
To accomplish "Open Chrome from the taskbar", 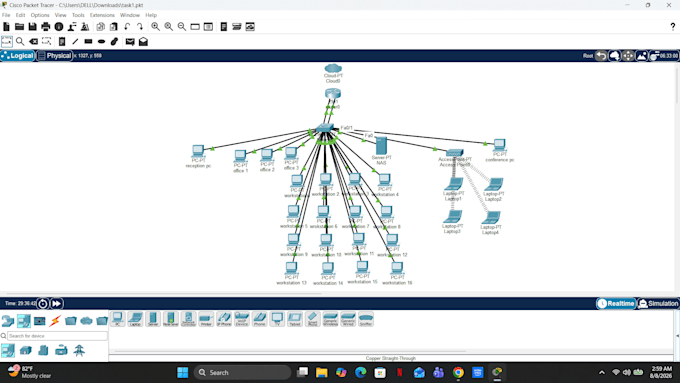I will [x=458, y=373].
